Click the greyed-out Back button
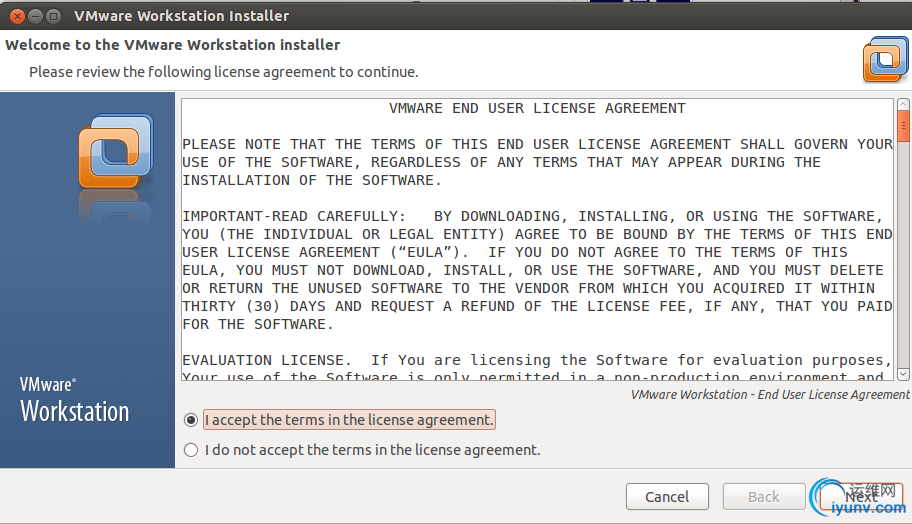The height and width of the screenshot is (524, 912). tap(764, 497)
